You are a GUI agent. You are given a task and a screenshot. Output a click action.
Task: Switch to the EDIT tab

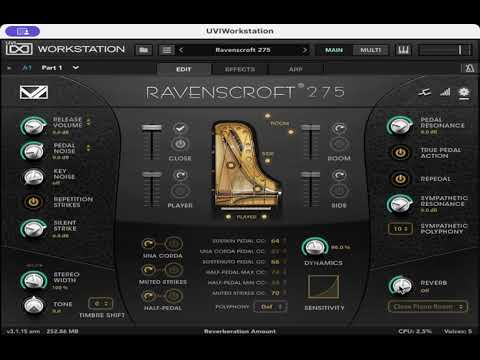[184, 69]
